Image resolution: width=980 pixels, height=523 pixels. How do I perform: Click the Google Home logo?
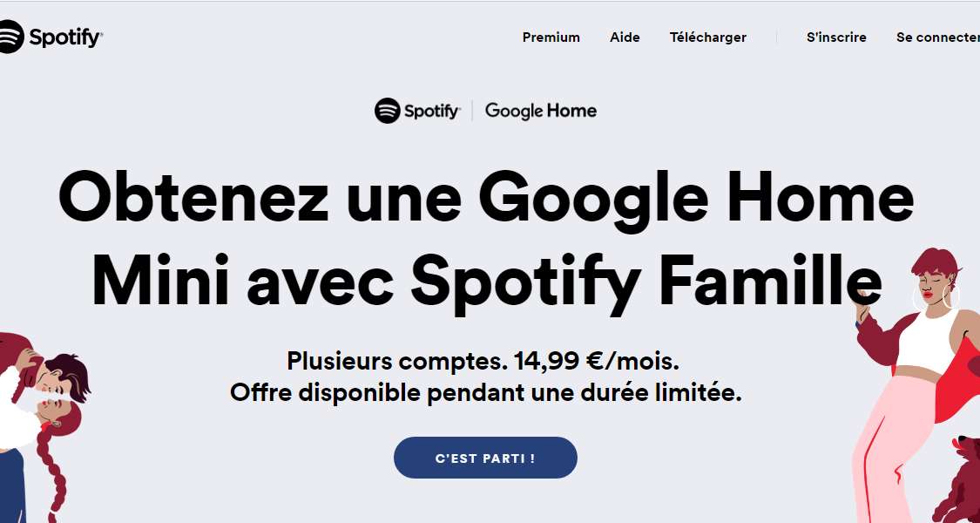540,111
